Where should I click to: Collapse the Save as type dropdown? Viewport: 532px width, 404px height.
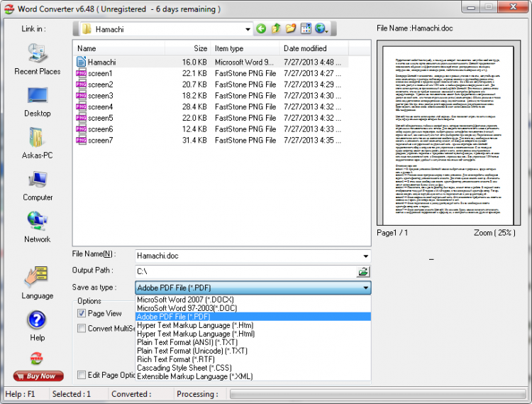(x=366, y=288)
